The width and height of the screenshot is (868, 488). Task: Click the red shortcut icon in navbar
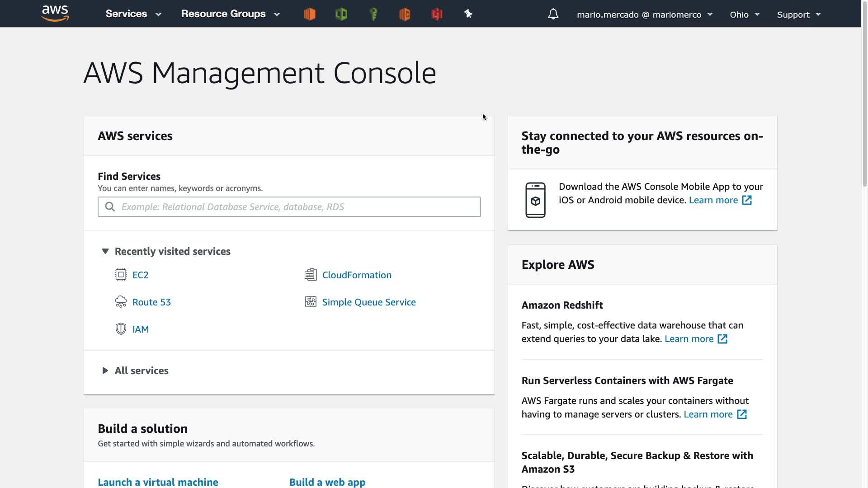point(437,14)
